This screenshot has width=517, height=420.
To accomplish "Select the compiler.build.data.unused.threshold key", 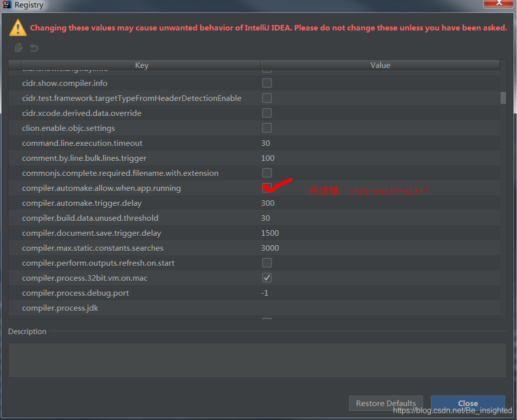I will pyautogui.click(x=90, y=218).
